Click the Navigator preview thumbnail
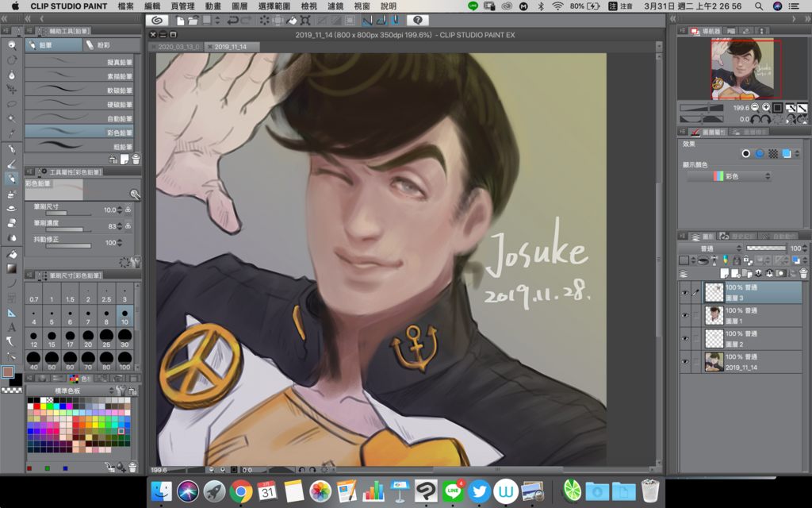This screenshot has height=508, width=812. click(x=742, y=68)
